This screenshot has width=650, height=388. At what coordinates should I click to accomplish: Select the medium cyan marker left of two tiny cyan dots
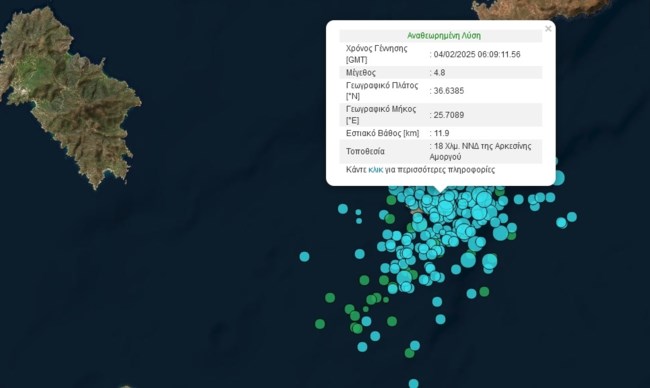[342, 209]
